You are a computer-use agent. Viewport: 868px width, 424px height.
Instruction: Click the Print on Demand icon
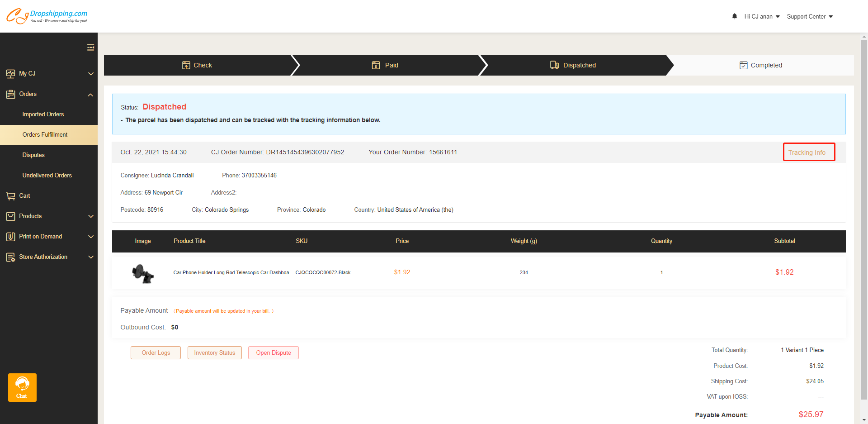tap(11, 237)
